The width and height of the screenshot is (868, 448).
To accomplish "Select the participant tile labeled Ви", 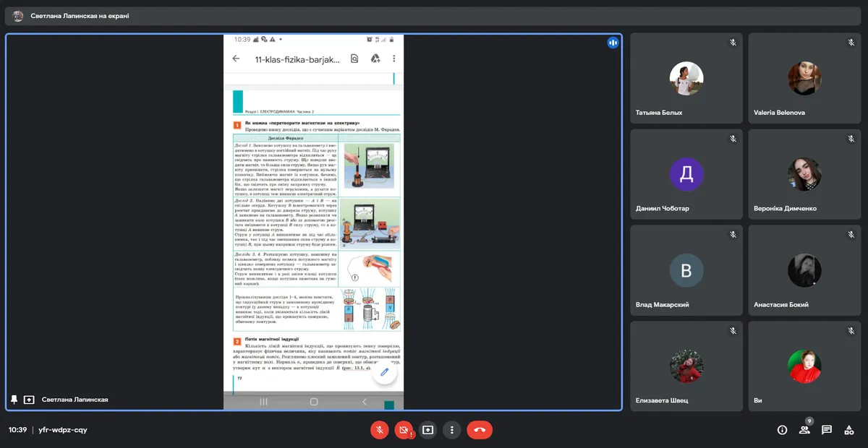I will pos(804,366).
